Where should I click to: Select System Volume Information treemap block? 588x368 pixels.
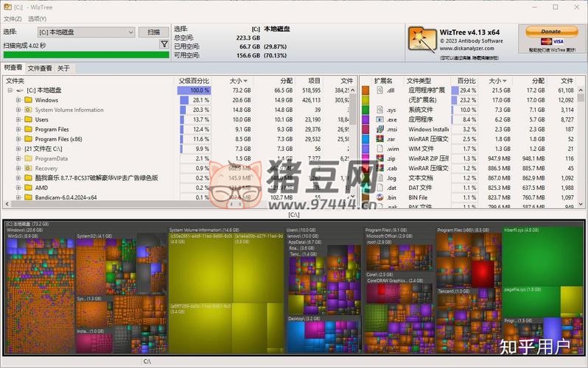pos(226,291)
